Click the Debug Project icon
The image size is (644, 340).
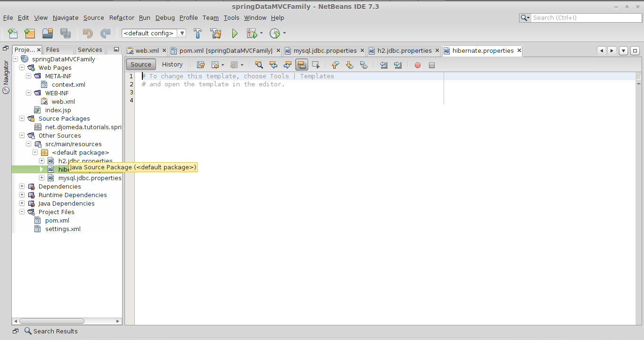pos(251,33)
